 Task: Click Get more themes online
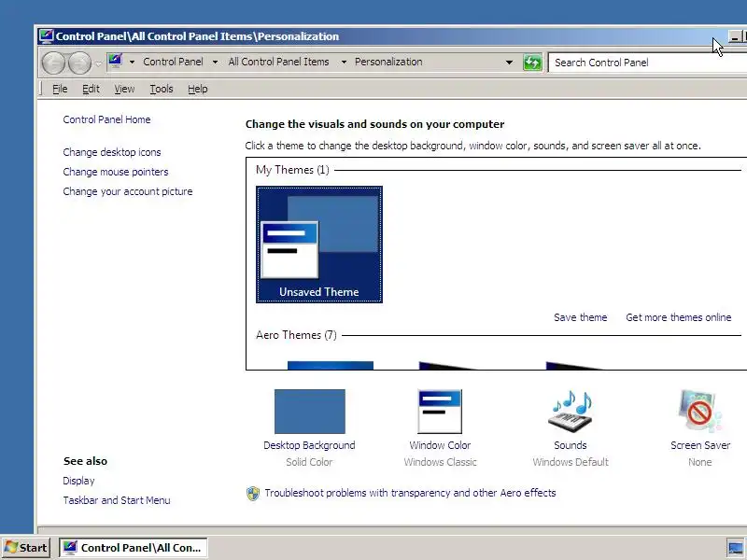click(x=679, y=317)
